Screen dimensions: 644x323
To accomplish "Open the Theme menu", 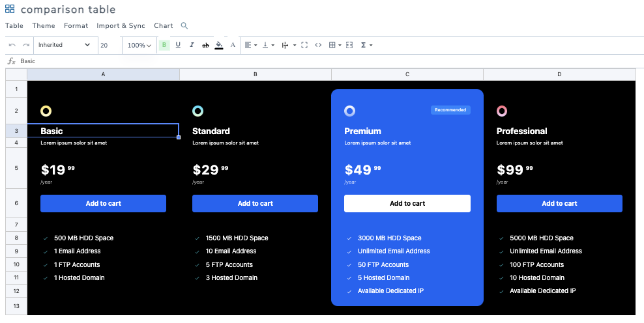I will pos(44,26).
